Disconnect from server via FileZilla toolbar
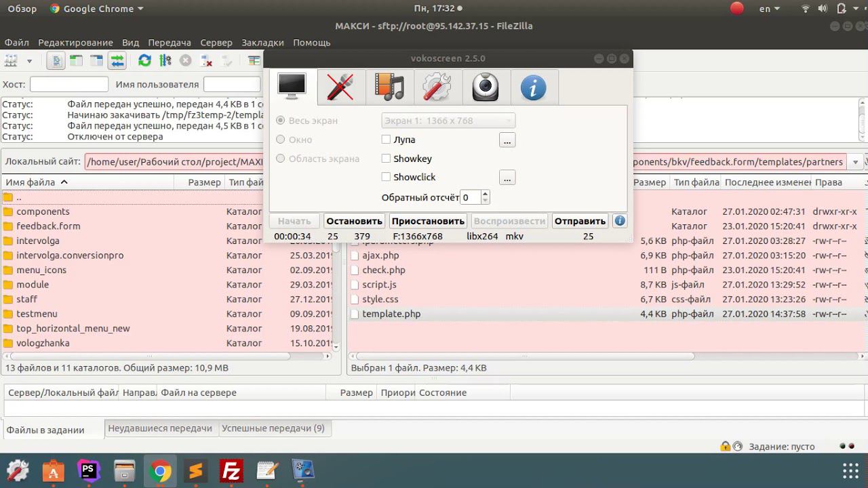This screenshot has width=868, height=488. (x=206, y=61)
